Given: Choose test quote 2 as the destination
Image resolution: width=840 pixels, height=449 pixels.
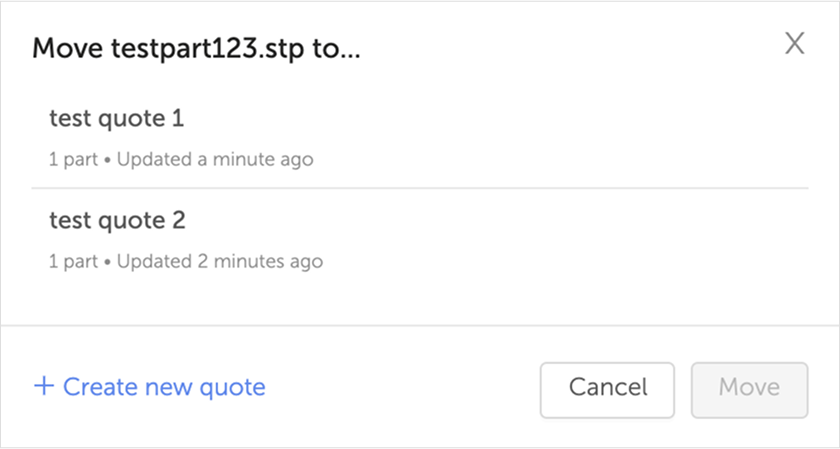Looking at the screenshot, I should (x=419, y=239).
